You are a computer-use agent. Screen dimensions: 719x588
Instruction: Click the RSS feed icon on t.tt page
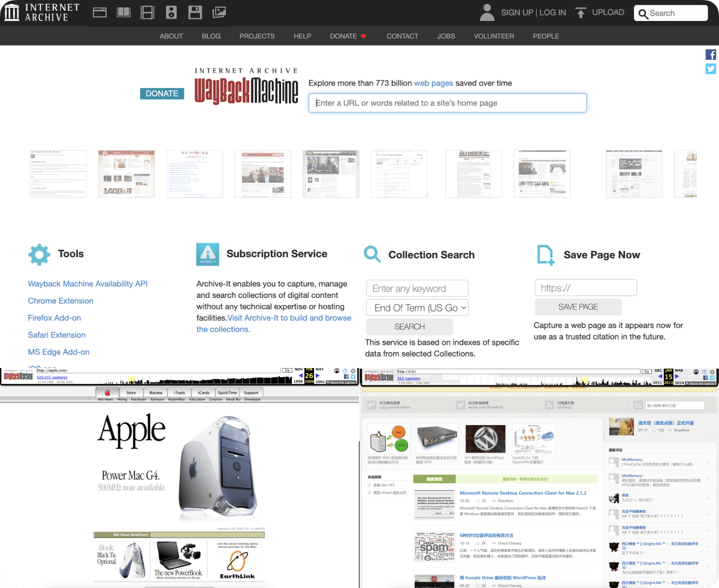[x=549, y=405]
